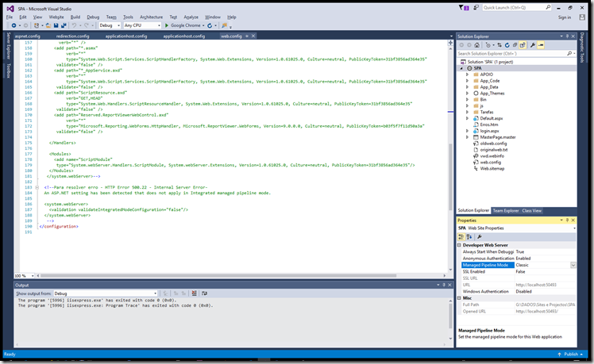Image resolution: width=594 pixels, height=364 pixels.
Task: Toggle Preview Selected Items in Solution Explorer
Action: 541,45
